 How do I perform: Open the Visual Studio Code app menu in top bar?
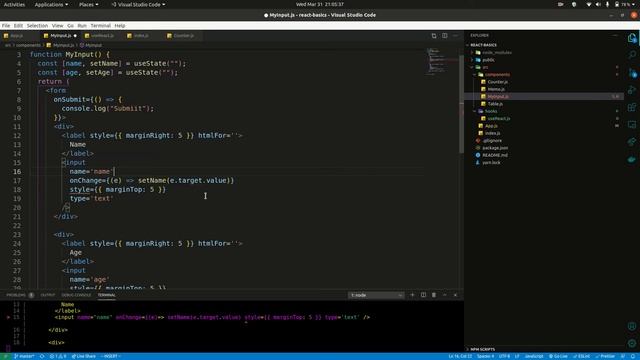pos(138,4)
